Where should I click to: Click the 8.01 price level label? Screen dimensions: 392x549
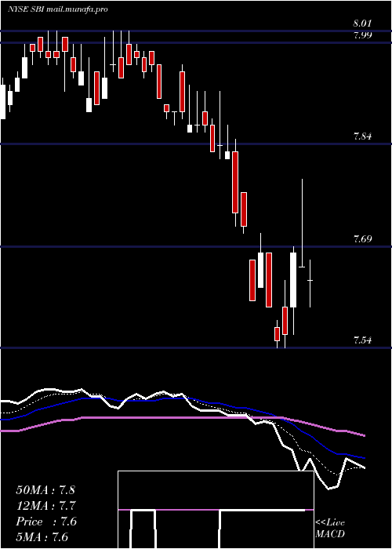pos(362,24)
